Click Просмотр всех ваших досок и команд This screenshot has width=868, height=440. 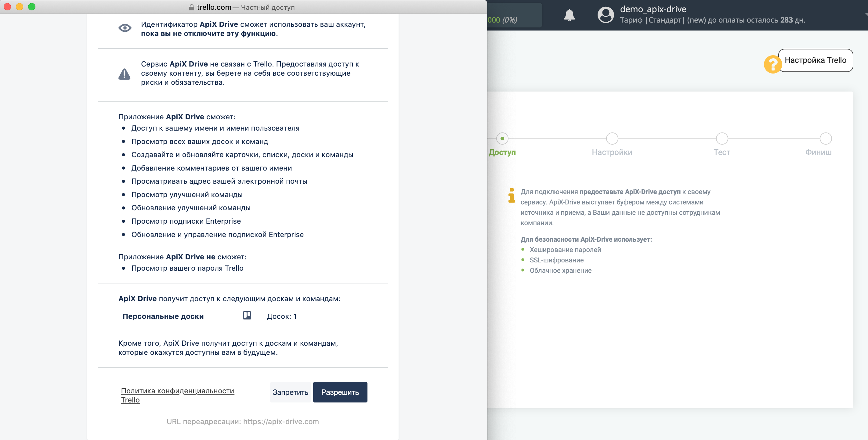coord(200,142)
